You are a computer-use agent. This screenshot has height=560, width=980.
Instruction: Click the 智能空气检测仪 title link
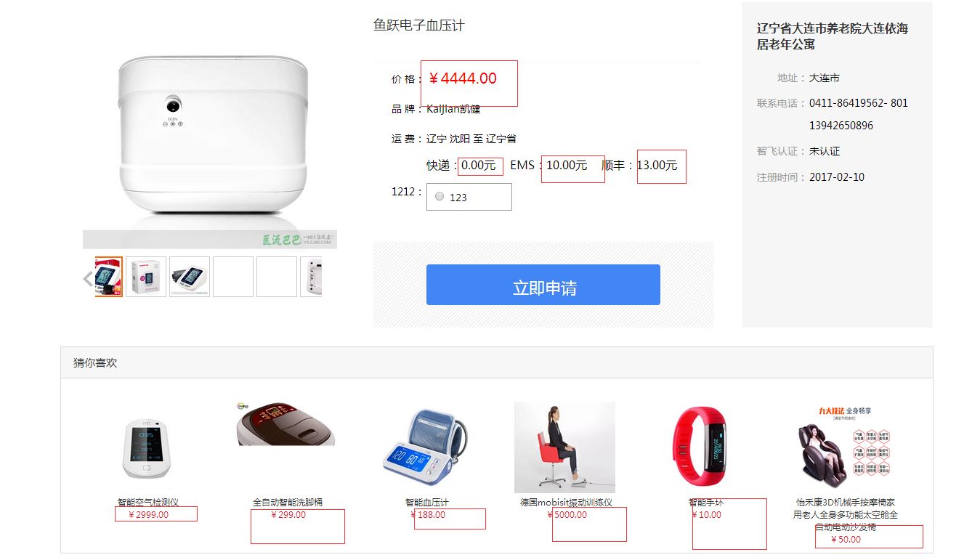coord(147,502)
